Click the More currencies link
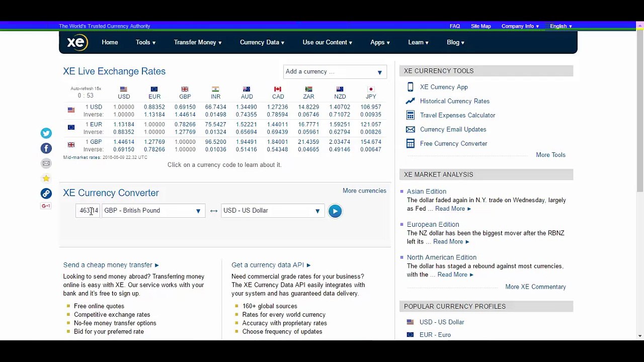The height and width of the screenshot is (362, 644). [364, 191]
